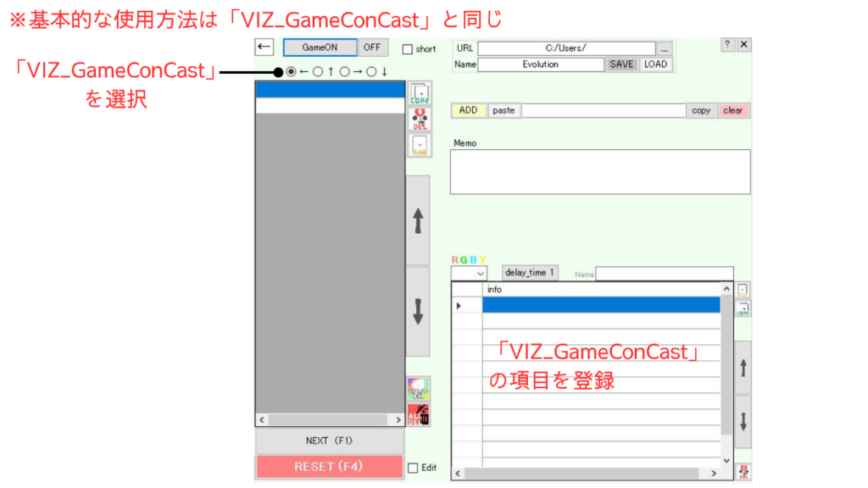Click the back arrow button left of GameON
Image resolution: width=868 pixels, height=488 pixels.
(264, 47)
